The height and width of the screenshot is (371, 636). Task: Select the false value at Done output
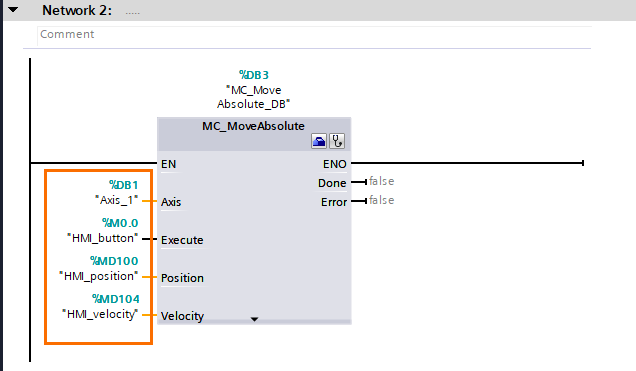click(382, 181)
